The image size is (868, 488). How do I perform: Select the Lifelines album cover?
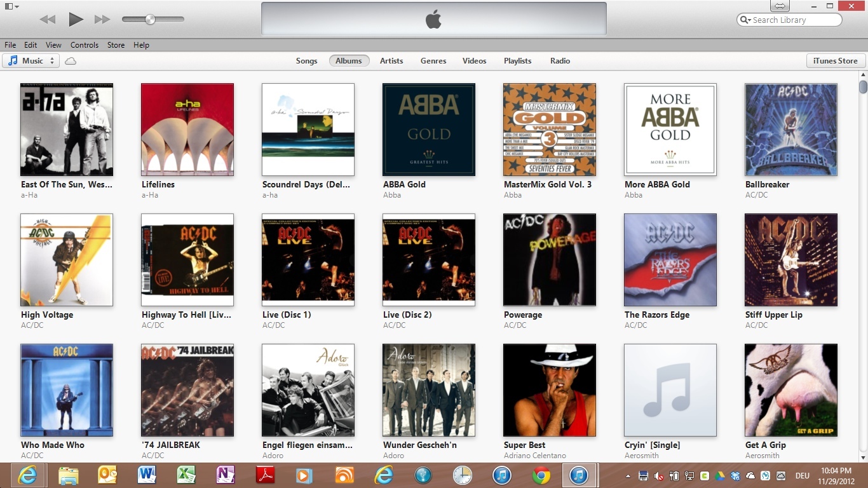tap(187, 130)
